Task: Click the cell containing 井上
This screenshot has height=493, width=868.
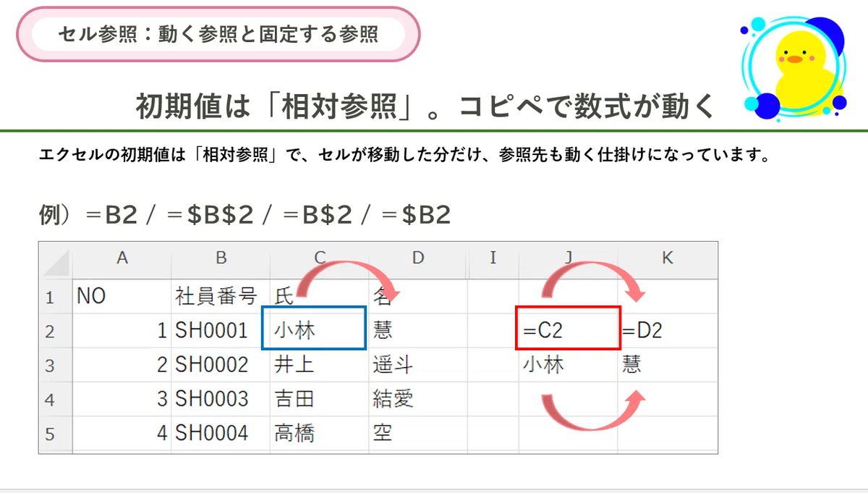Action: click(x=319, y=365)
